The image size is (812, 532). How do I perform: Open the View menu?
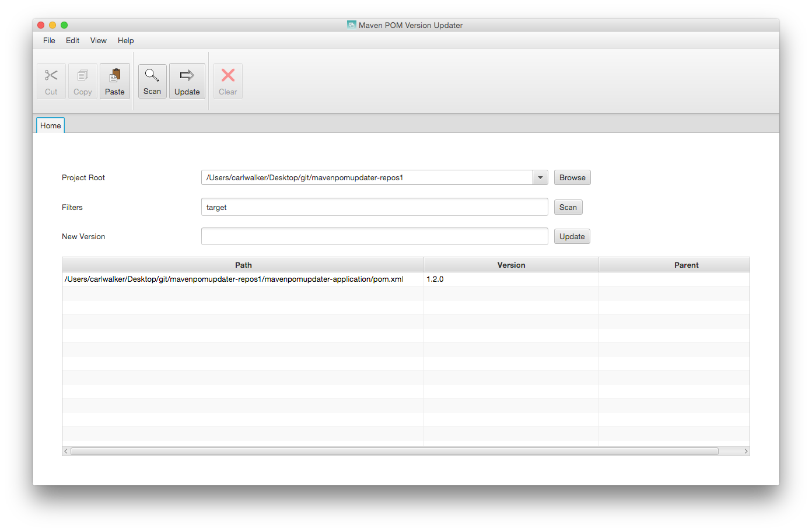pos(98,40)
